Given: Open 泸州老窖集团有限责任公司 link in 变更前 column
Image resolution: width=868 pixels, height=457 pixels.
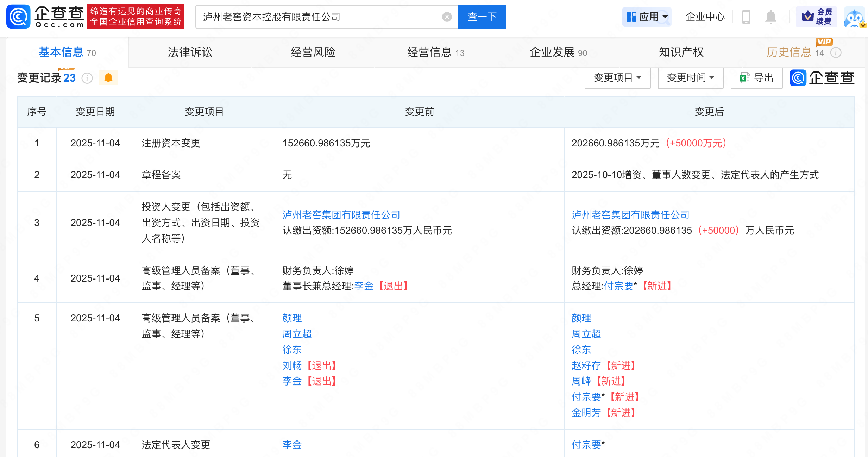Looking at the screenshot, I should pyautogui.click(x=341, y=215).
